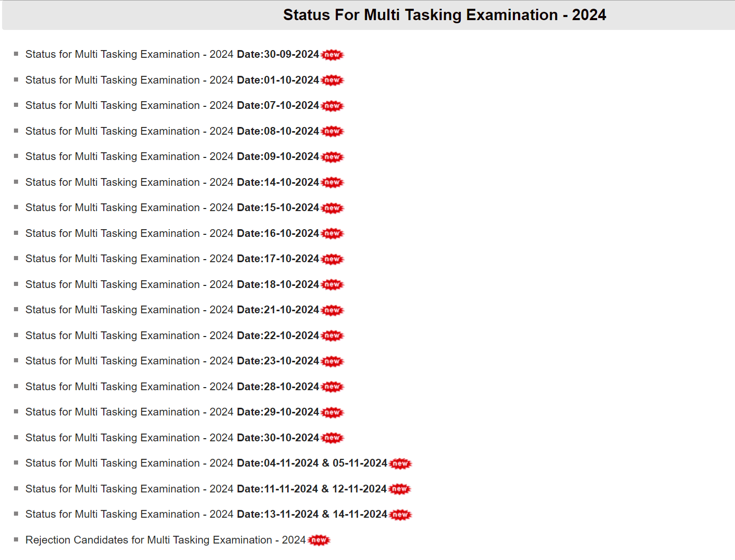Open status link dated 17-10-2024

172,259
